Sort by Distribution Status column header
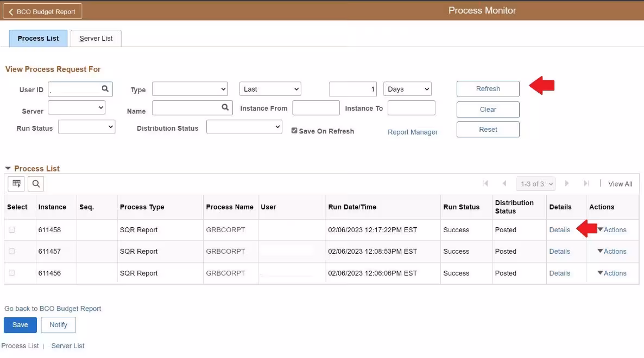644x358 pixels. tap(514, 207)
